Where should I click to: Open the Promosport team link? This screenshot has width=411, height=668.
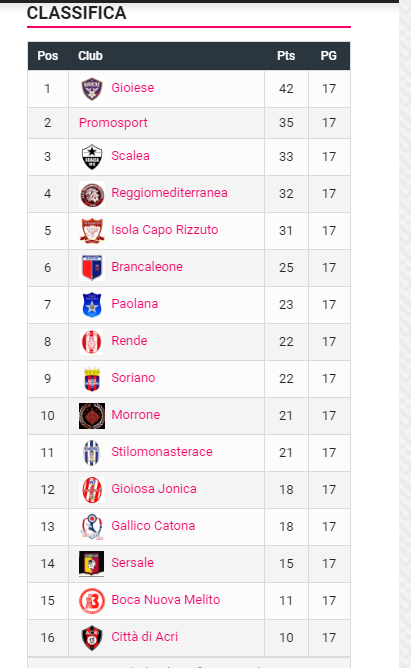click(113, 123)
